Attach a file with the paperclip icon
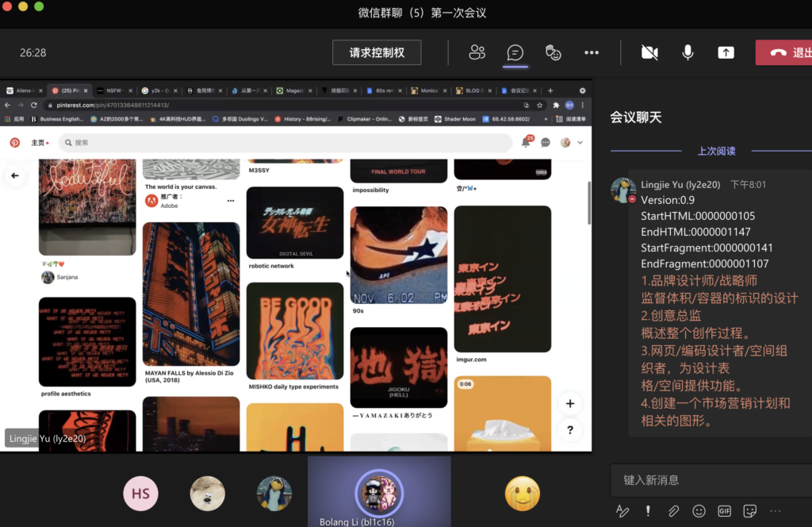 [673, 511]
